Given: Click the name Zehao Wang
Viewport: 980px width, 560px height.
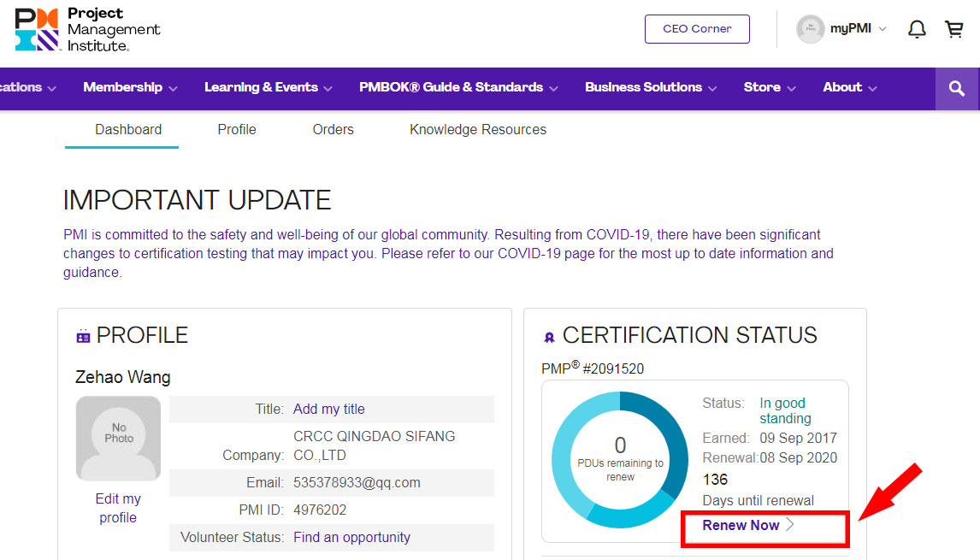Looking at the screenshot, I should 122,377.
